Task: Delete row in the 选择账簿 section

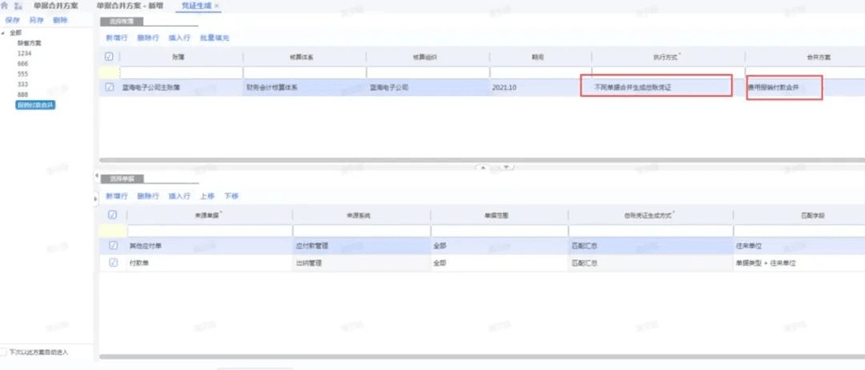Action: pos(148,38)
